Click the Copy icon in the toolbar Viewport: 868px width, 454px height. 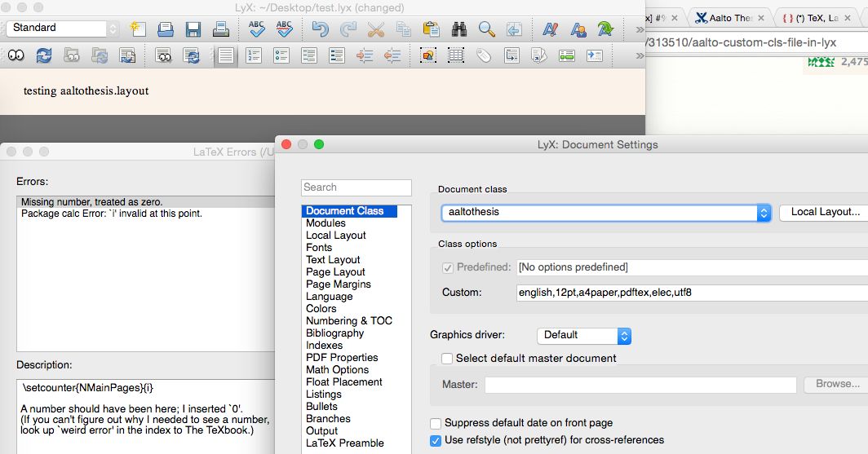(x=404, y=29)
